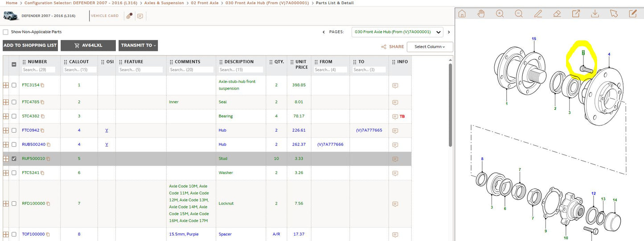Image resolution: width=644 pixels, height=241 pixels.
Task: Open the VEHICLE CARD tab
Action: point(105,16)
